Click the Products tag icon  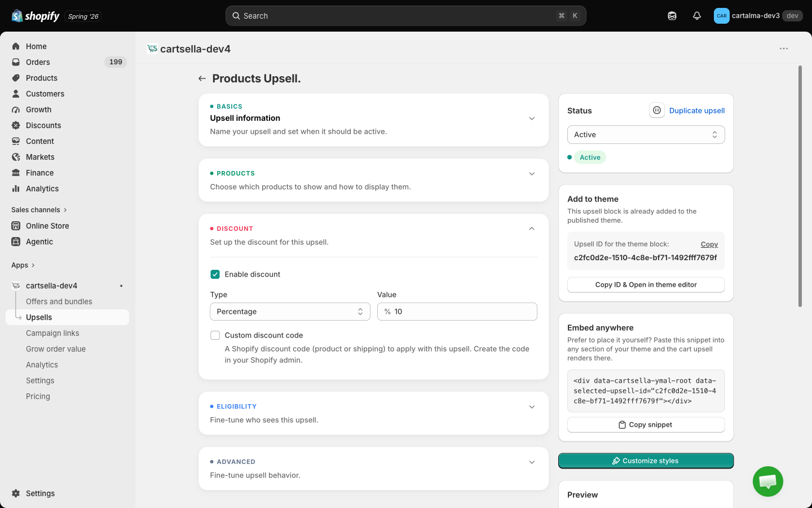coord(16,78)
